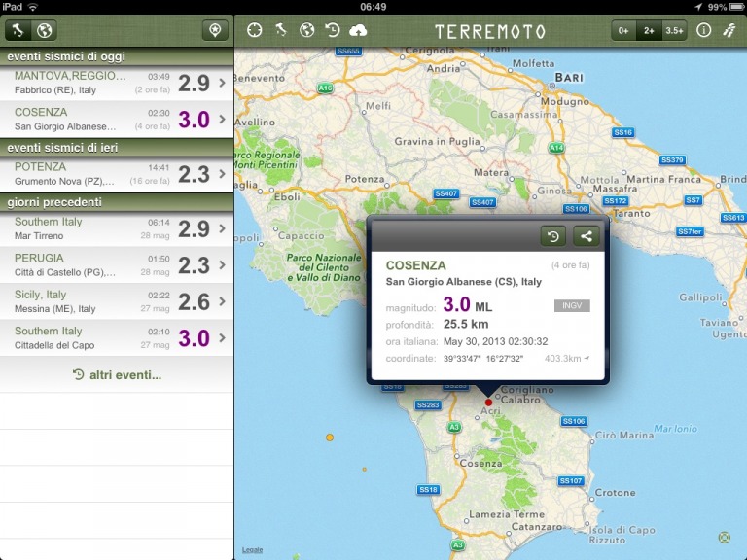Select the giorni precedenti header
Screen dimensions: 747x560
117,202
